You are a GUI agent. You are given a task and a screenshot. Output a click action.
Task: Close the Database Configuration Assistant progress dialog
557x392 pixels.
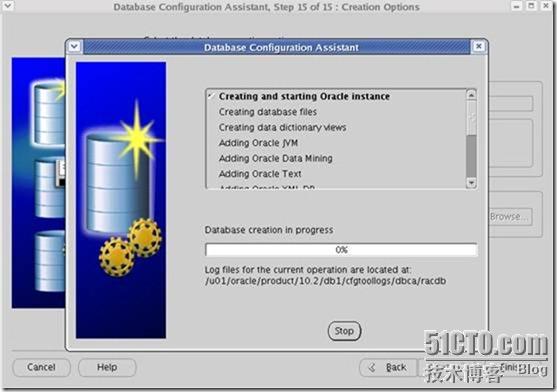coord(478,47)
